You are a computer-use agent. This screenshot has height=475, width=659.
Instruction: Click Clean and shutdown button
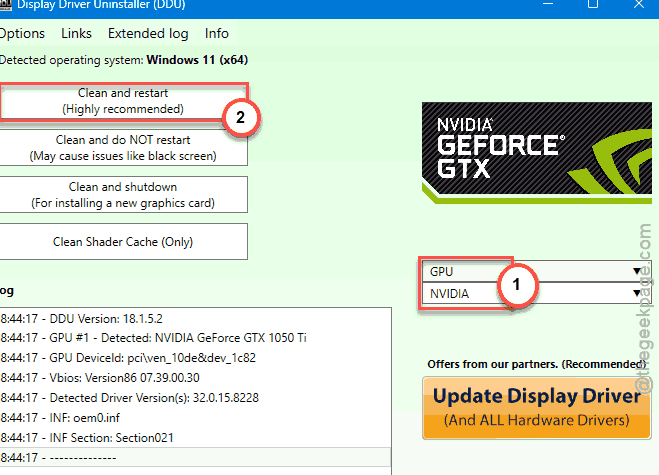click(x=123, y=195)
